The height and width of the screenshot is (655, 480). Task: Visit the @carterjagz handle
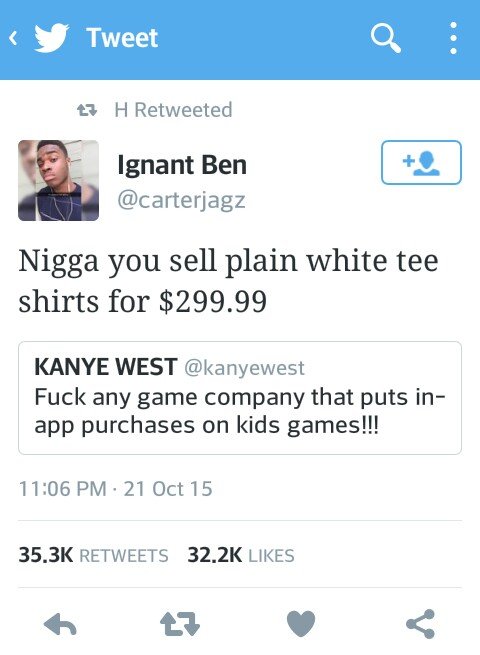click(x=181, y=200)
